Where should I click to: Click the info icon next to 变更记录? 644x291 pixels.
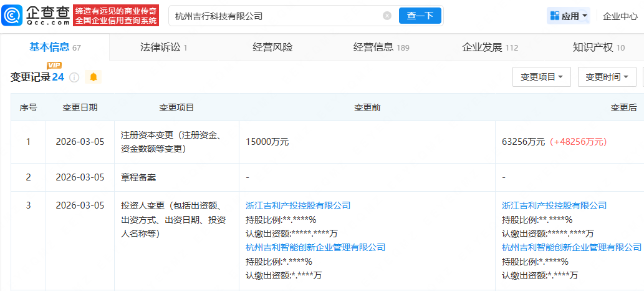pos(74,77)
